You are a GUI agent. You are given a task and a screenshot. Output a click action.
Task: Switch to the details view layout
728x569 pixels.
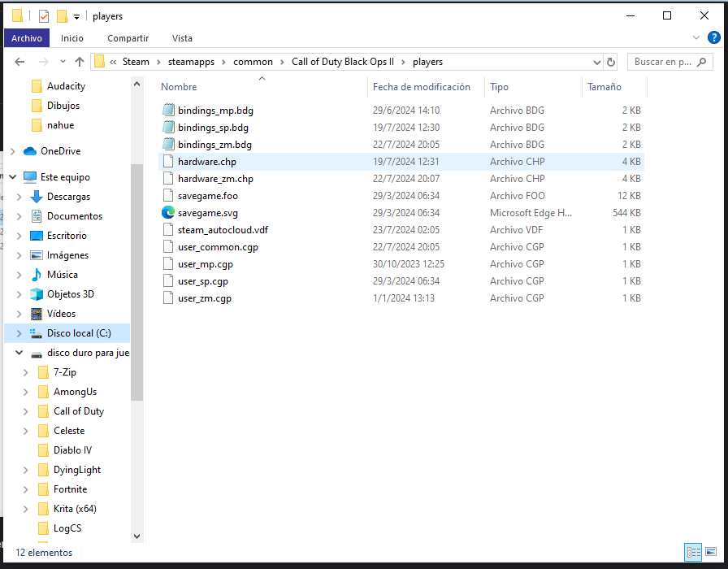pos(694,552)
